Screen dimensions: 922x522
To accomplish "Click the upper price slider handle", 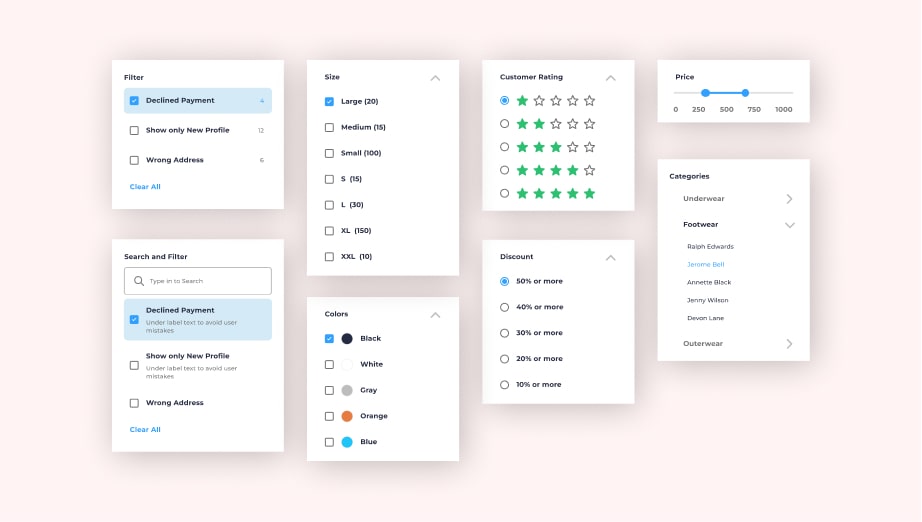I will [x=745, y=93].
